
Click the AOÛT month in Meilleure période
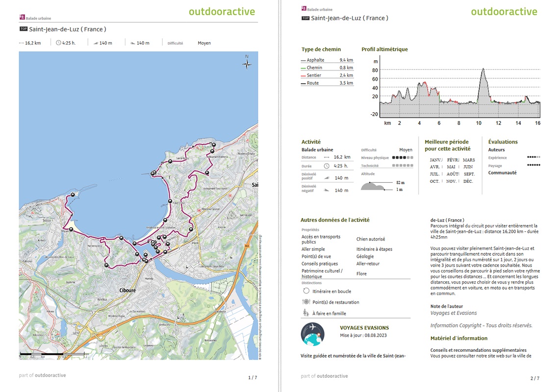(x=452, y=174)
